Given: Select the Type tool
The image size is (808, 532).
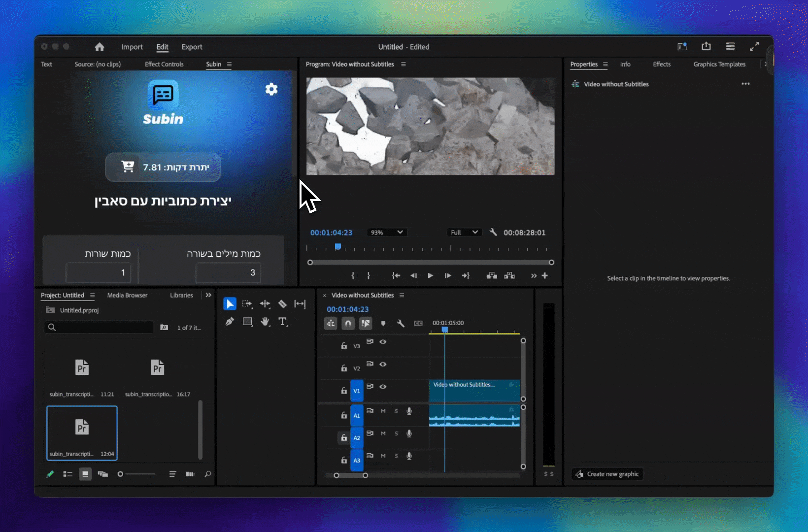Looking at the screenshot, I should (x=283, y=322).
